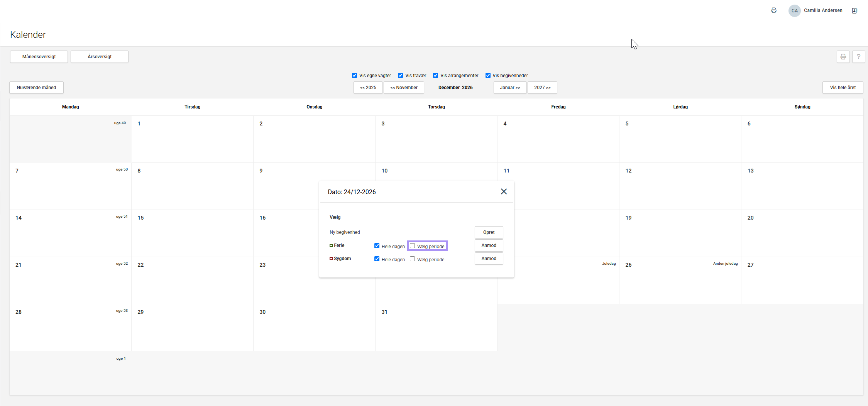Image resolution: width=868 pixels, height=406 pixels.
Task: Click the printer icon in the top header
Action: pos(773,10)
